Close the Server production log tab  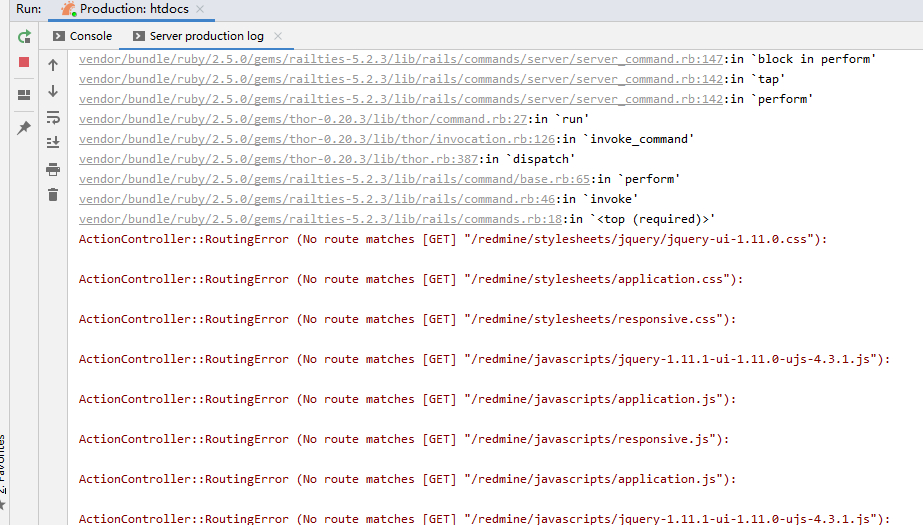(278, 36)
